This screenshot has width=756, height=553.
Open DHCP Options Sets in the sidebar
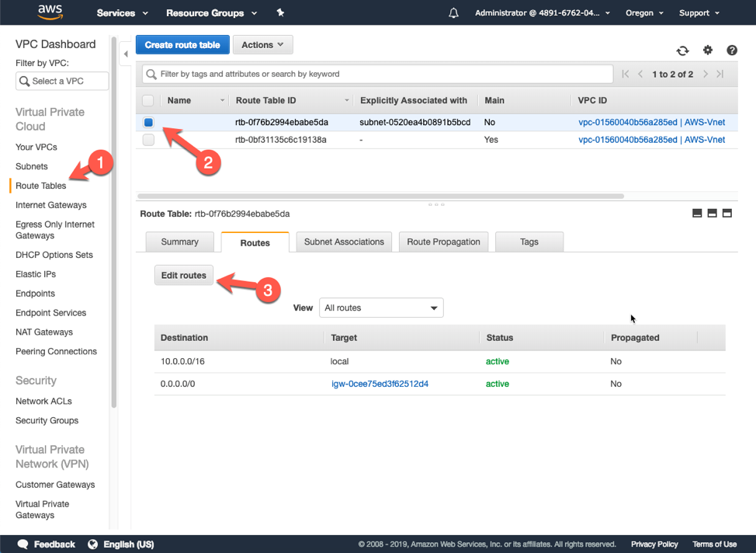pos(54,255)
